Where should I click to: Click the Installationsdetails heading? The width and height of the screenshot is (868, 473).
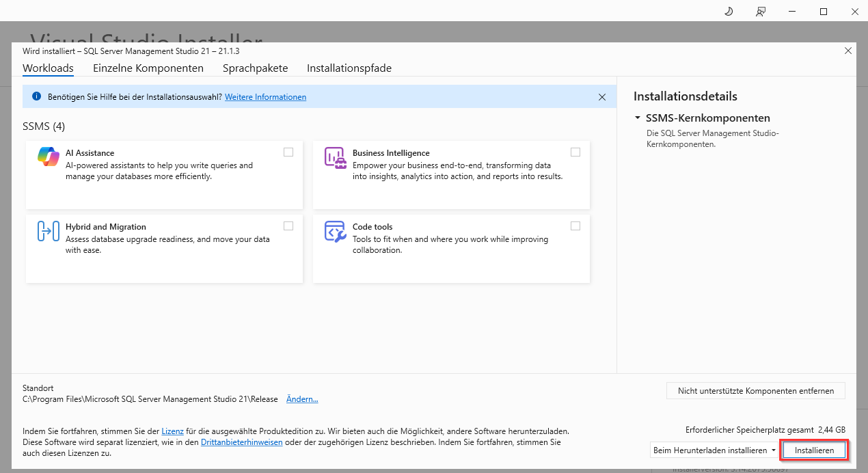point(686,96)
